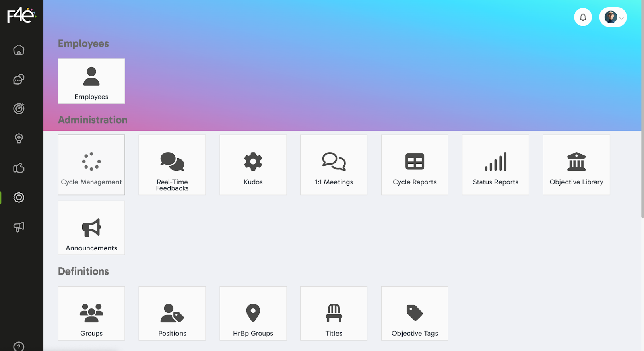
Task: Open the help question mark icon
Action: tap(19, 346)
